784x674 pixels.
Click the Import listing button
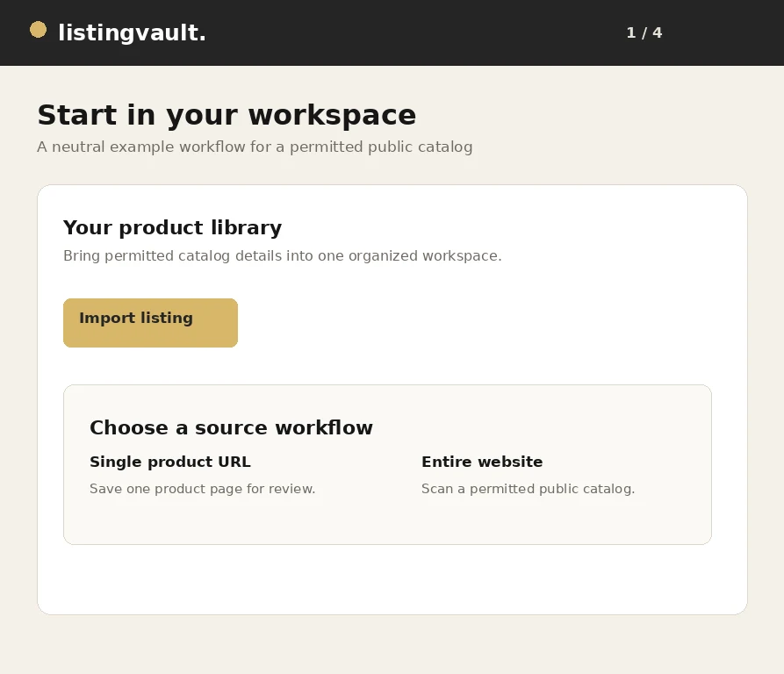pos(150,323)
